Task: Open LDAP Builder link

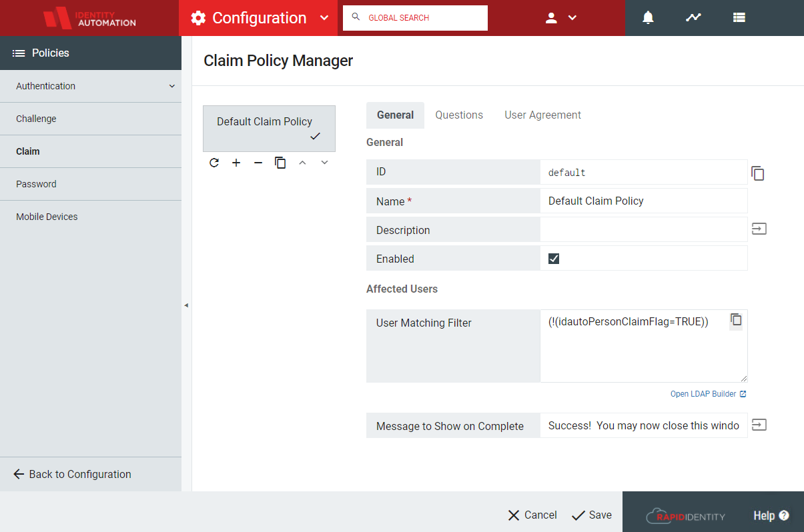Action: point(709,394)
